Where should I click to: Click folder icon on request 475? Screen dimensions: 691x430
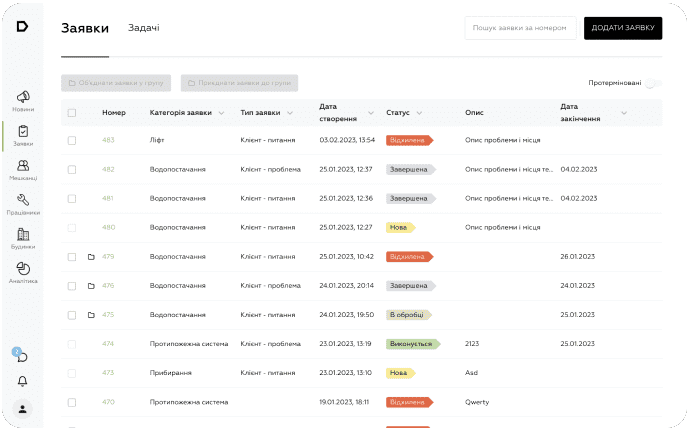click(91, 315)
